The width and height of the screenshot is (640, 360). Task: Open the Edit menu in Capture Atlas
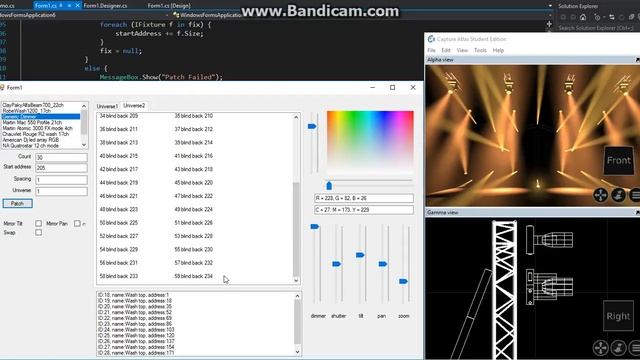(446, 50)
